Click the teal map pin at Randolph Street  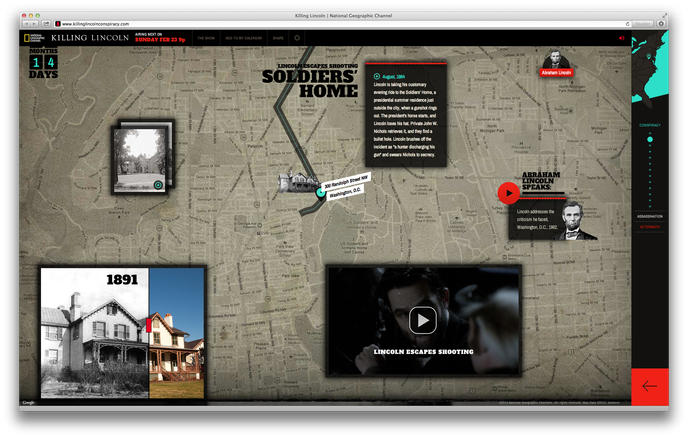tap(320, 192)
